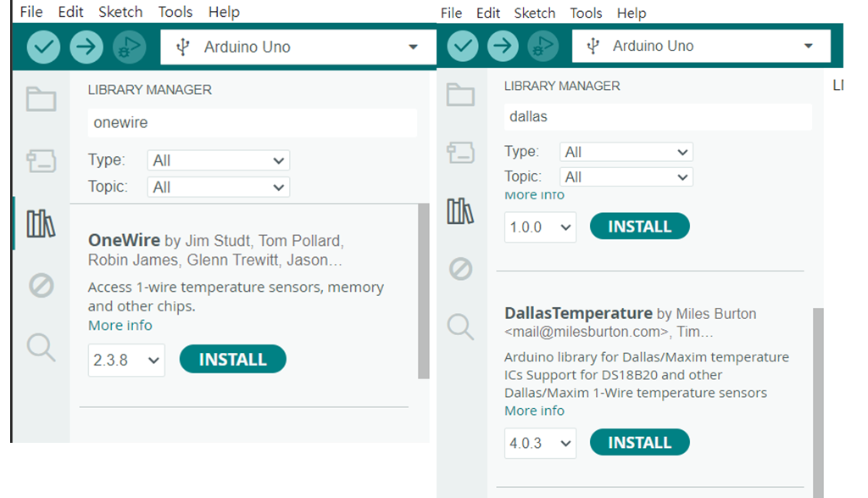Open Help menu in left window
868x498 pixels.
pyautogui.click(x=224, y=12)
